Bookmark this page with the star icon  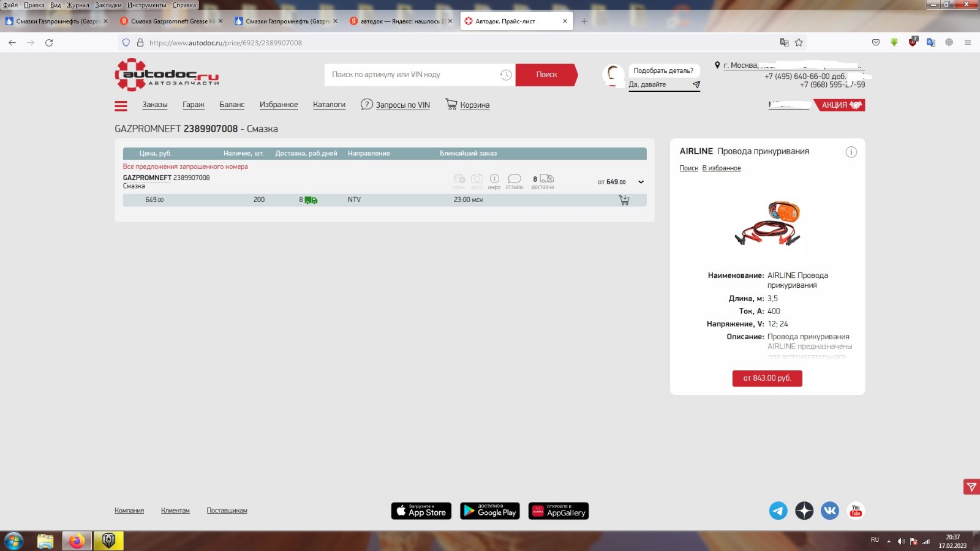click(799, 42)
